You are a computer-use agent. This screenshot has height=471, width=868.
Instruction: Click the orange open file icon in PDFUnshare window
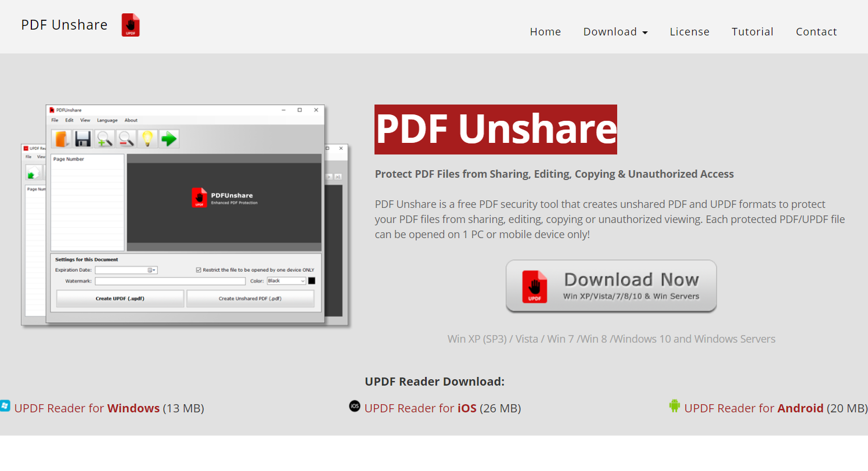(x=62, y=139)
